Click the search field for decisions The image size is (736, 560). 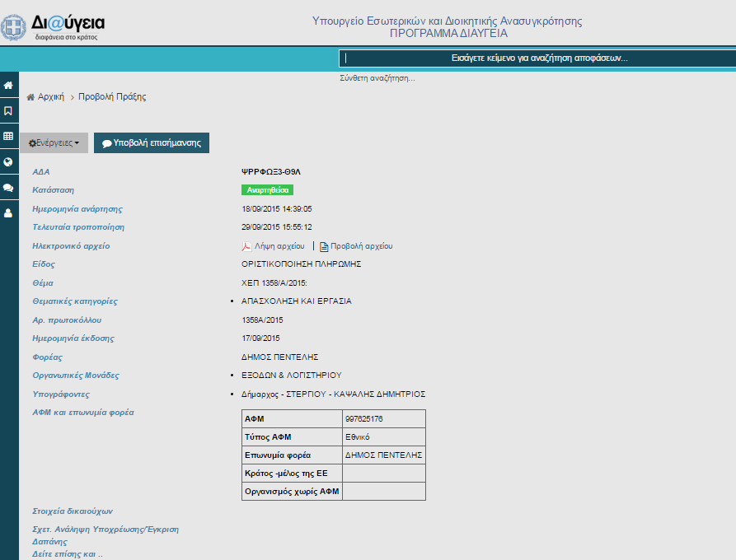point(539,58)
